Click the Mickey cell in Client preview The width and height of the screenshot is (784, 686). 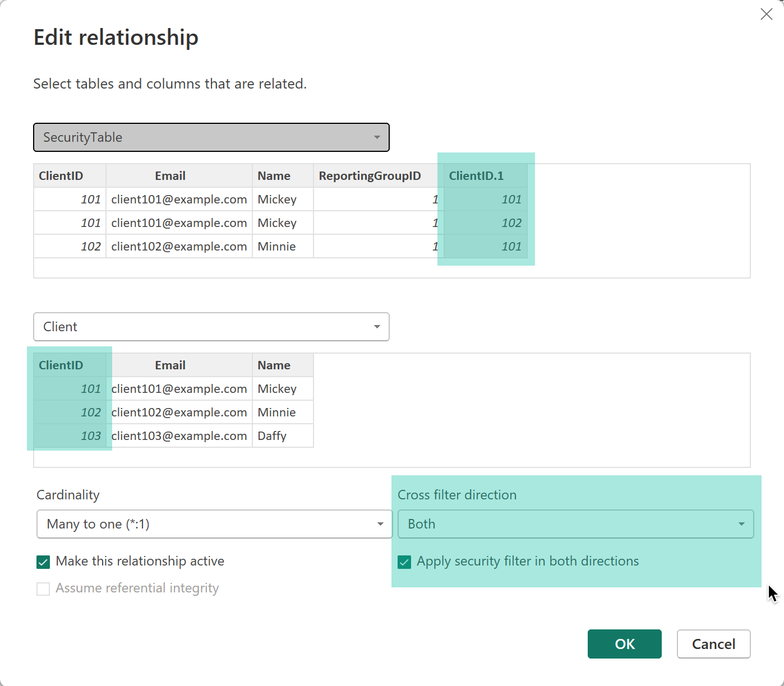coord(283,388)
